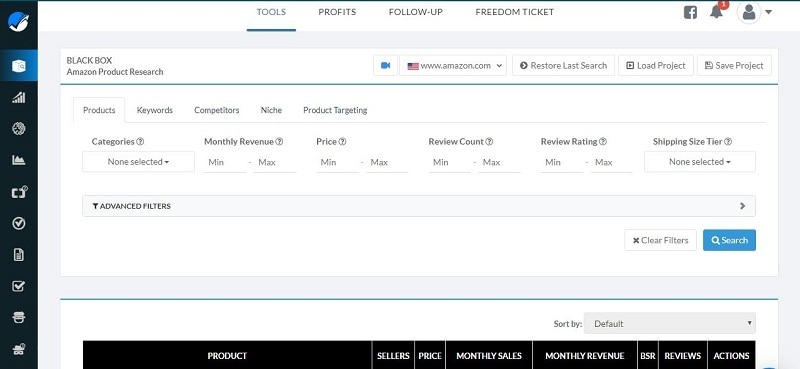This screenshot has height=369, width=800.
Task: Click the profile dropdown caret arrow
Action: (x=768, y=12)
